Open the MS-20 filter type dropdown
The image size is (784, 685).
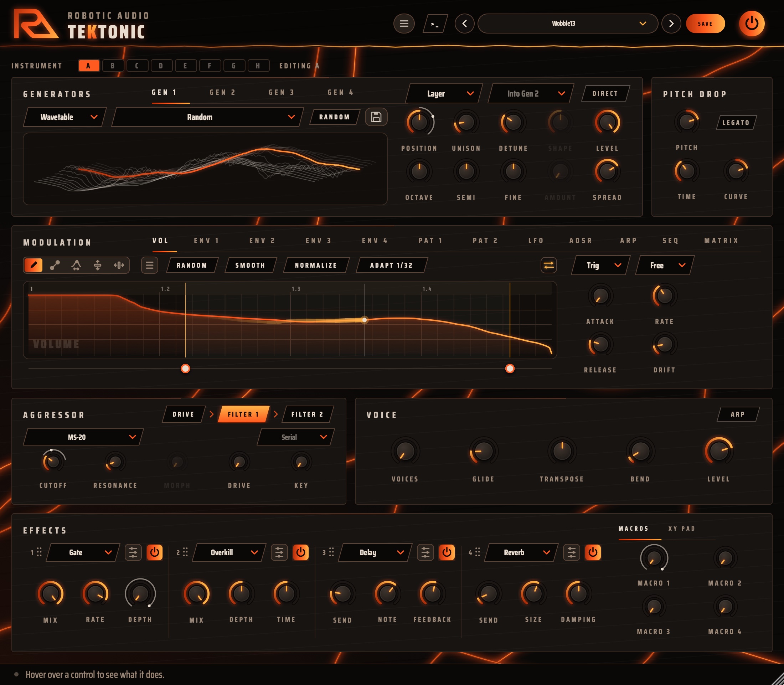(83, 437)
